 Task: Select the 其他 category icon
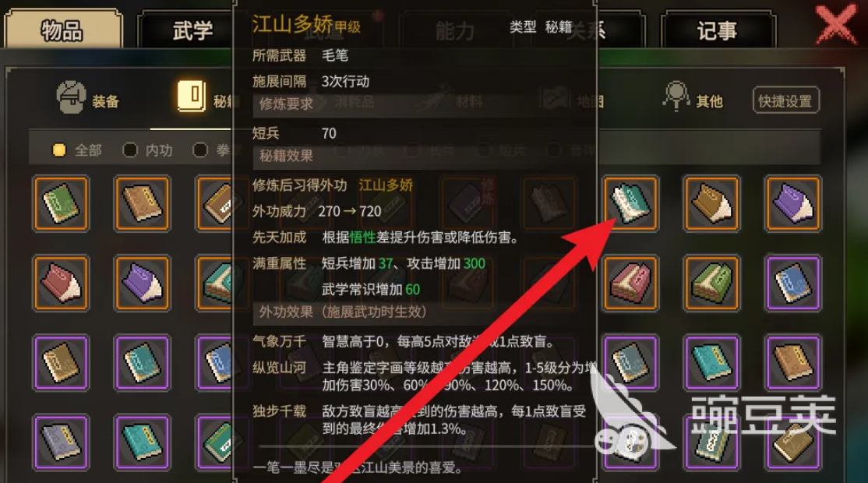pyautogui.click(x=676, y=97)
